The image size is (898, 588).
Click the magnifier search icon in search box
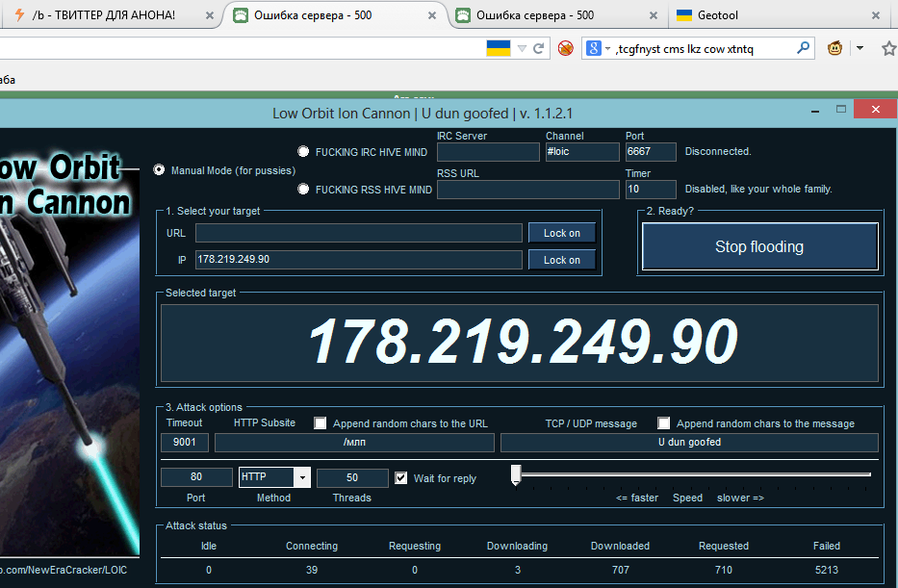point(803,48)
